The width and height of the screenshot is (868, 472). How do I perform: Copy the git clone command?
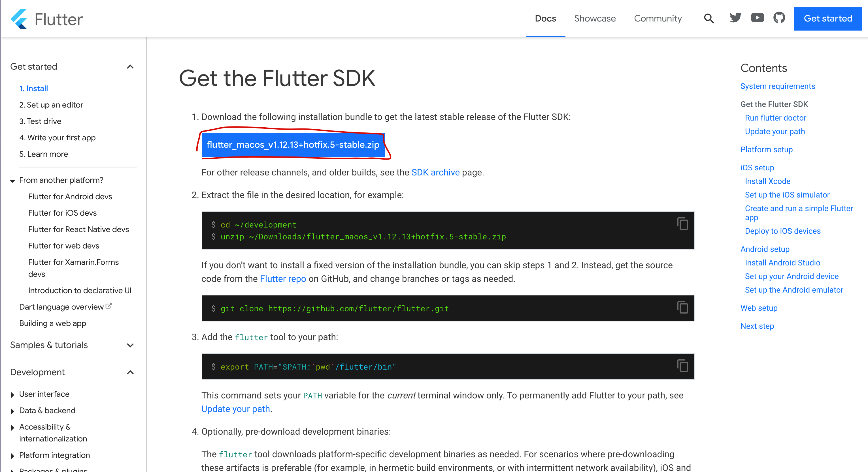tap(682, 307)
